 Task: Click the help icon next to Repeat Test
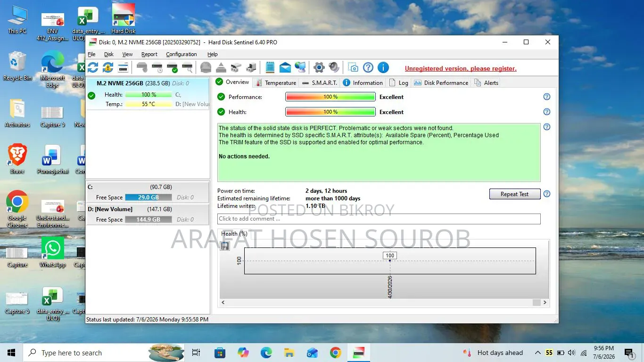click(x=547, y=194)
